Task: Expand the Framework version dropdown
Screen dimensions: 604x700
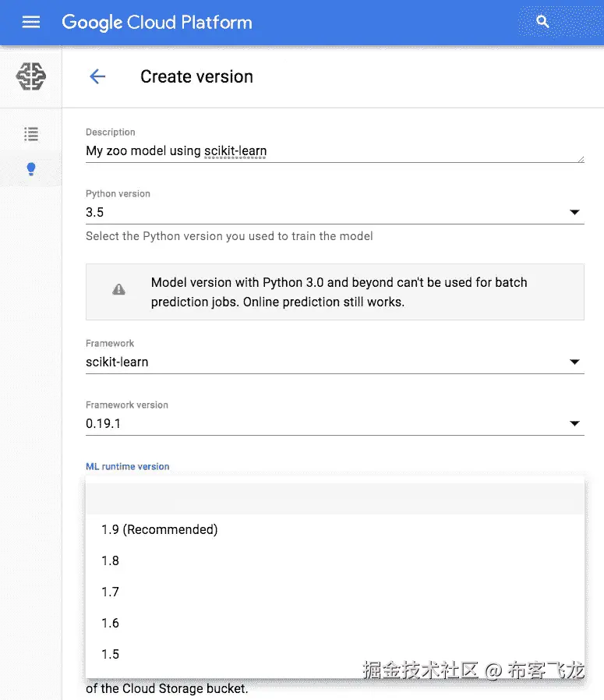Action: pyautogui.click(x=574, y=423)
